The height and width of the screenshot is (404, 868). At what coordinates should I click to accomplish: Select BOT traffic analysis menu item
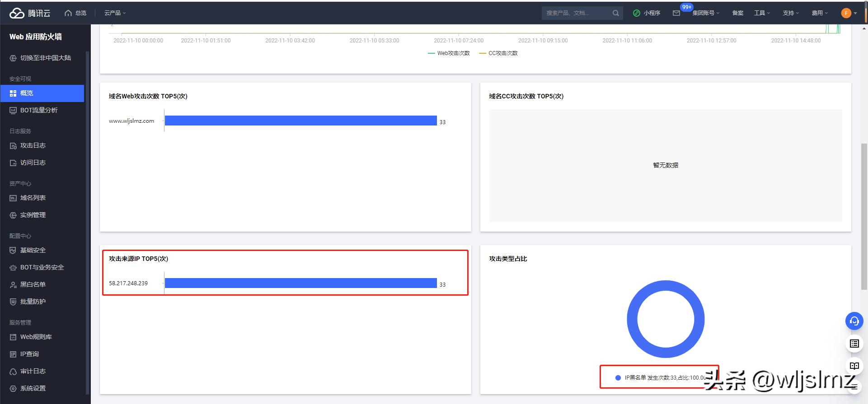pos(39,110)
